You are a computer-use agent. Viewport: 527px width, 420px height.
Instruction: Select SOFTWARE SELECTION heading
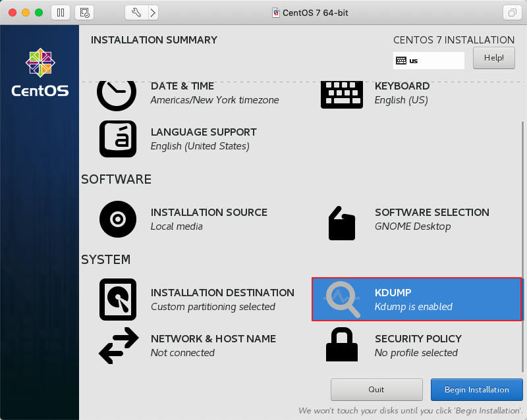[x=432, y=213]
